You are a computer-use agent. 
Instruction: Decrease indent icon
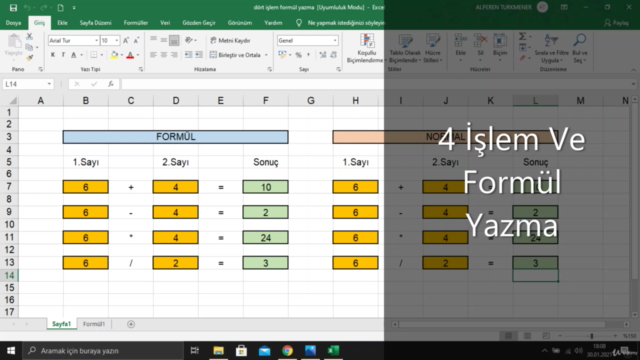pyautogui.click(x=188, y=55)
